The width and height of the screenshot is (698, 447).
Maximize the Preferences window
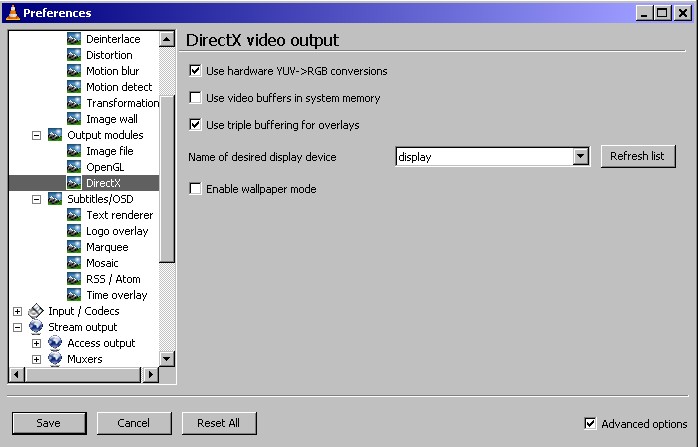(x=662, y=13)
